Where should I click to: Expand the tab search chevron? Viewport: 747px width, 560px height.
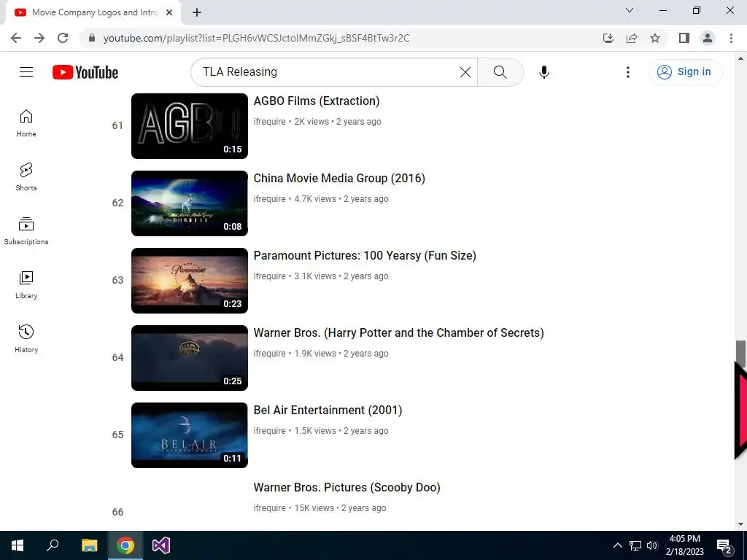pyautogui.click(x=630, y=10)
